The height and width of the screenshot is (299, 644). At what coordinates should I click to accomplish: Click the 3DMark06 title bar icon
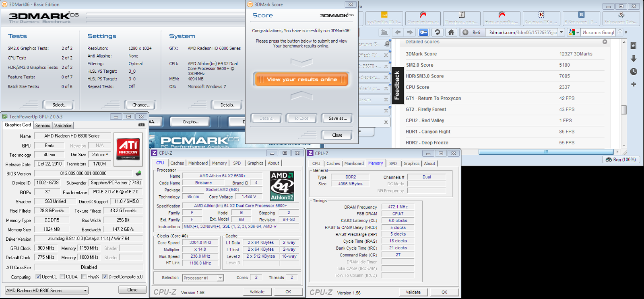[x=4, y=4]
